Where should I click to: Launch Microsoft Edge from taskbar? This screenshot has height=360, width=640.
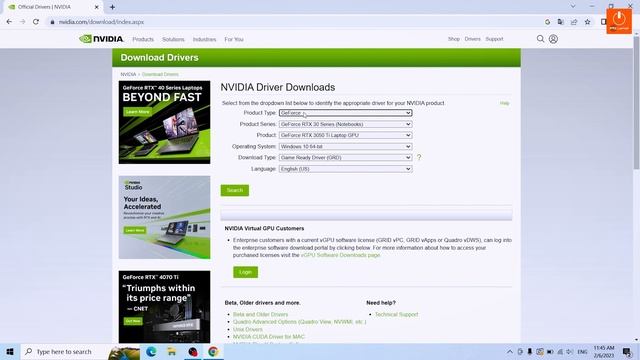point(151,351)
